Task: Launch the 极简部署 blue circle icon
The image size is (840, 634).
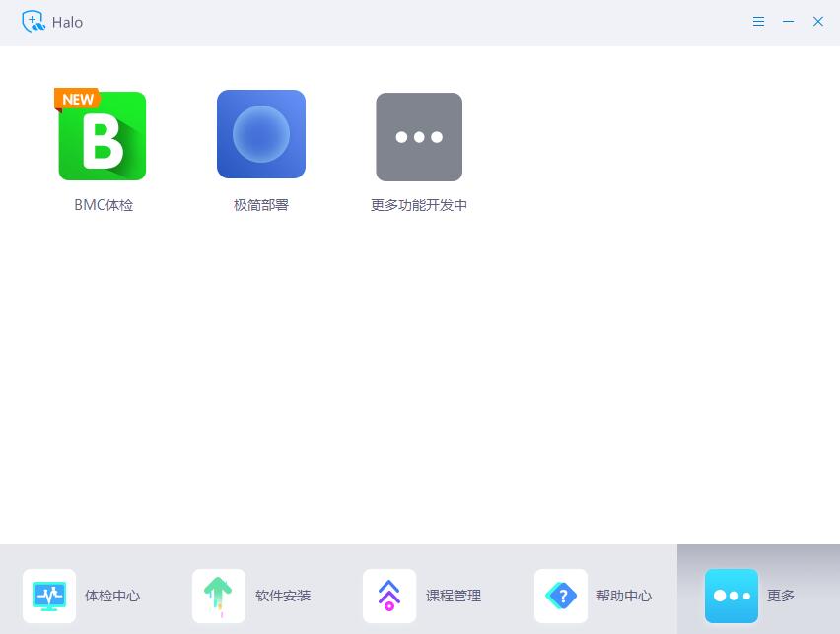Action: 261,134
